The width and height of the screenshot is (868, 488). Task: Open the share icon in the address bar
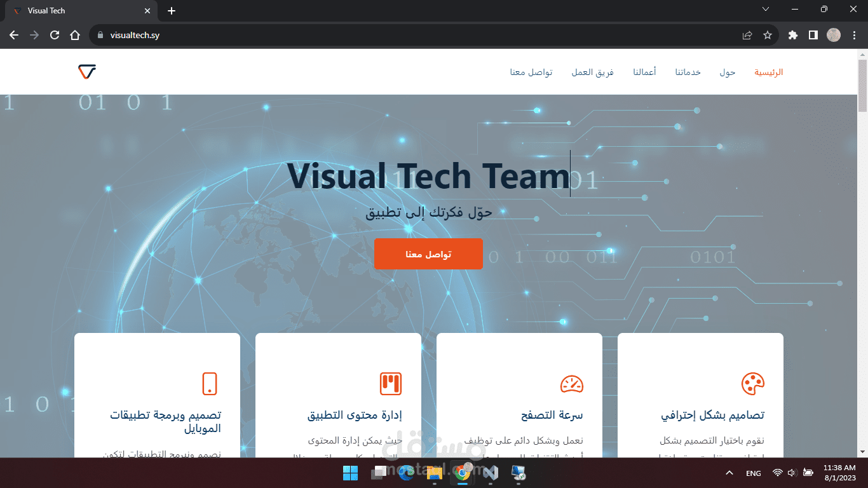coord(746,36)
